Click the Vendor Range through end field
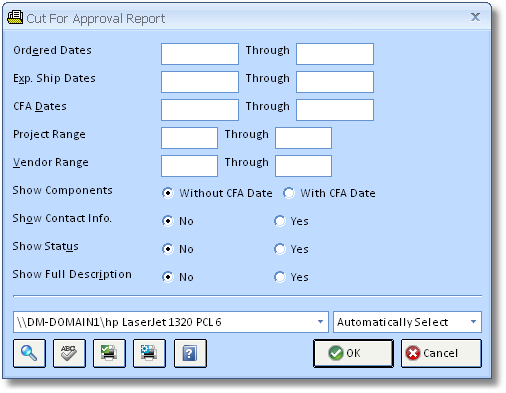Screen dimensions: 506x393 tap(303, 166)
